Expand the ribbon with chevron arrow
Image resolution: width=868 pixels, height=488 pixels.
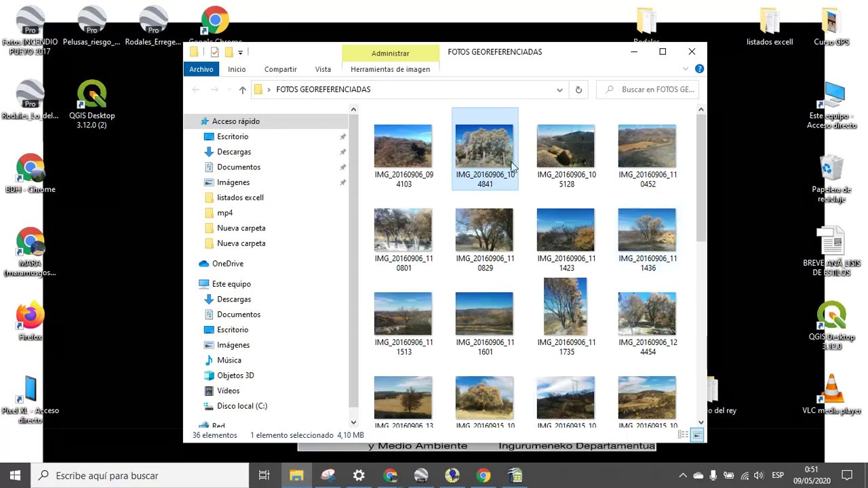(686, 69)
